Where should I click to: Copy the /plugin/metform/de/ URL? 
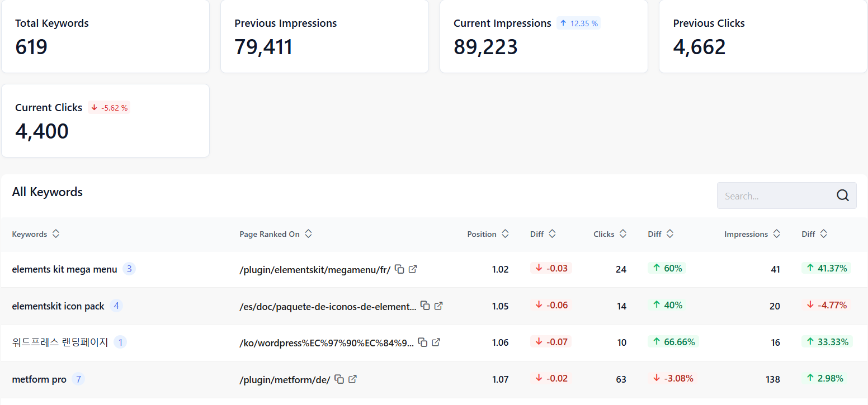click(339, 379)
